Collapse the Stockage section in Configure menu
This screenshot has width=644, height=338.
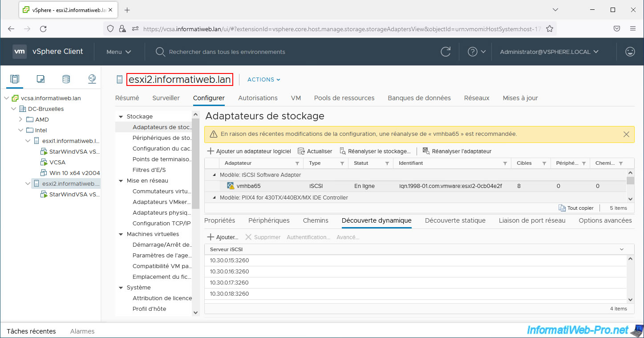point(121,117)
